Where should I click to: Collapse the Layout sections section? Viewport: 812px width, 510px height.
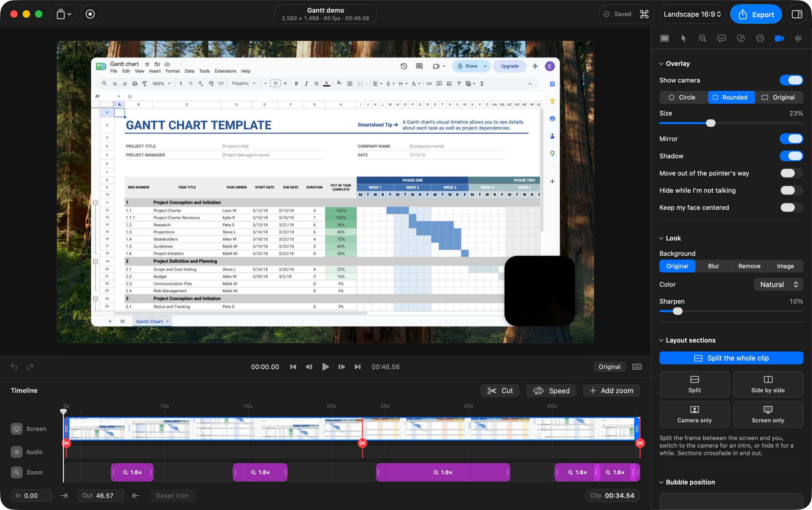661,340
